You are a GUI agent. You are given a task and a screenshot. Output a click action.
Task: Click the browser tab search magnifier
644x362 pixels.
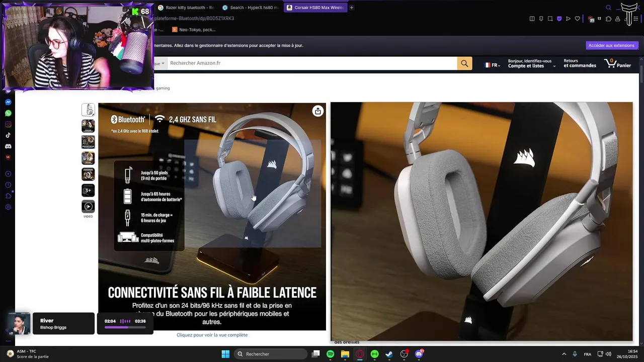click(608, 8)
